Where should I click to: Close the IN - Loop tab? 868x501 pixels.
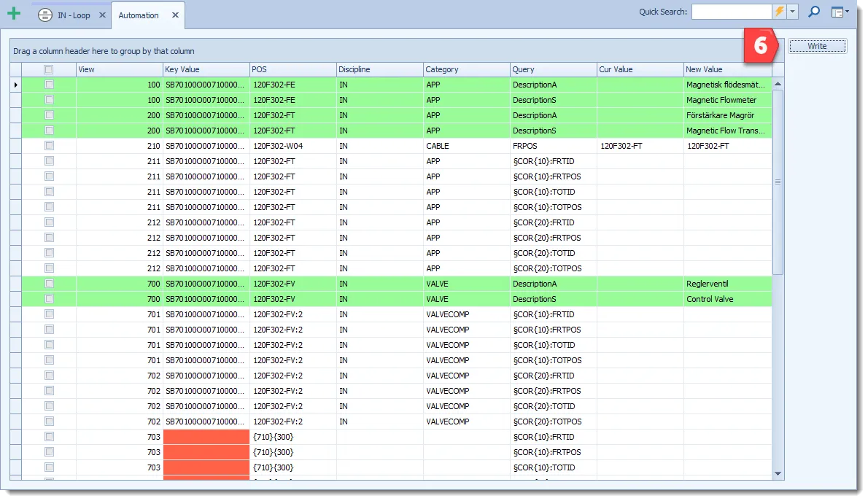coord(102,15)
